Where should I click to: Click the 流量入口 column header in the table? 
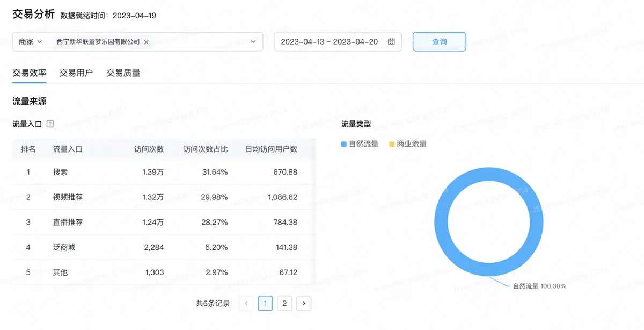pyautogui.click(x=68, y=149)
